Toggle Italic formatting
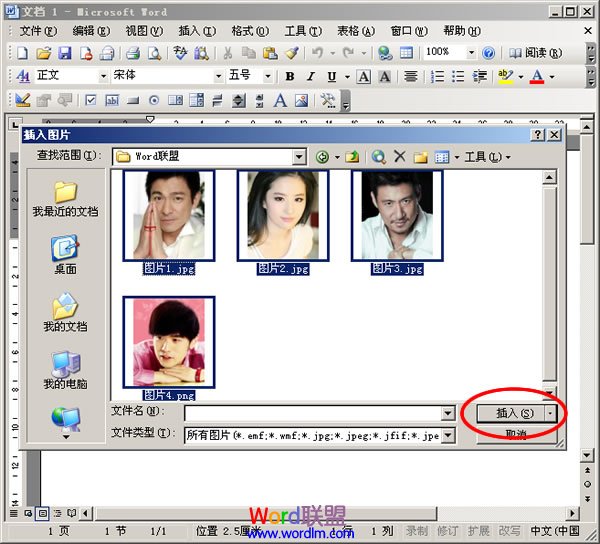600x544 pixels. point(311,77)
